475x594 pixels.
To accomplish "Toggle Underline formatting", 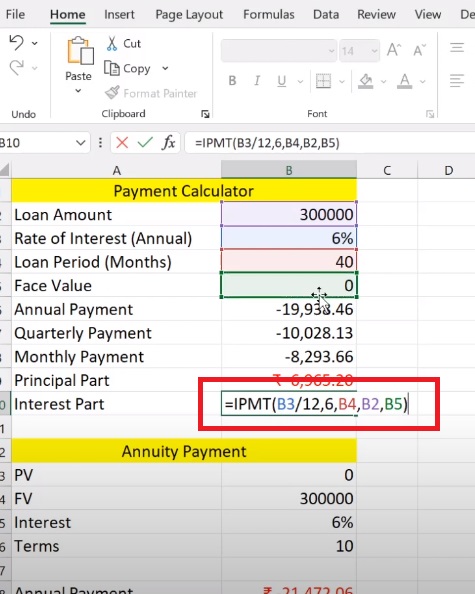I will [281, 81].
